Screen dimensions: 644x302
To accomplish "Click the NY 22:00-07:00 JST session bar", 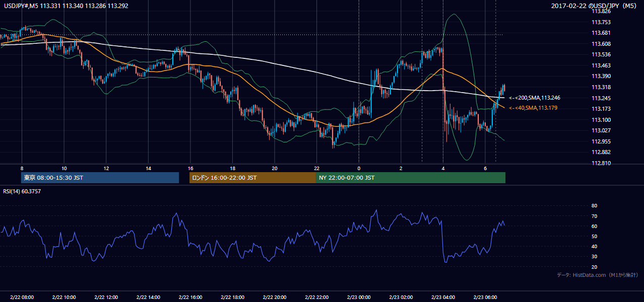I will pos(410,178).
